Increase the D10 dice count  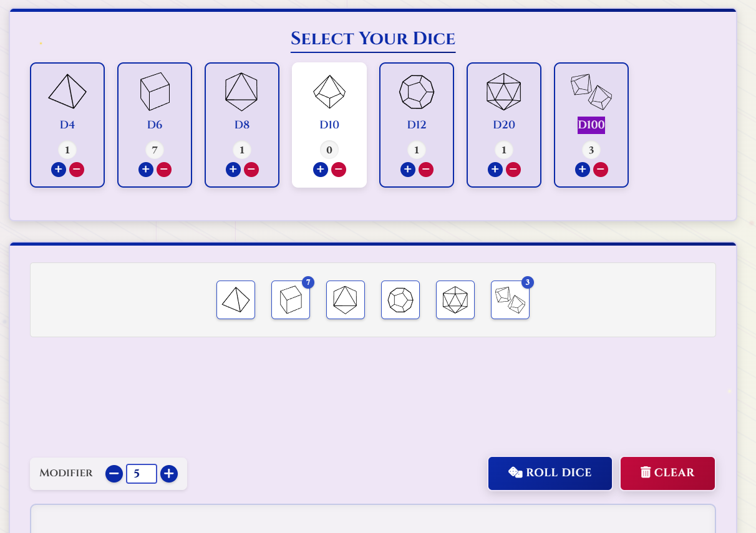[320, 169]
